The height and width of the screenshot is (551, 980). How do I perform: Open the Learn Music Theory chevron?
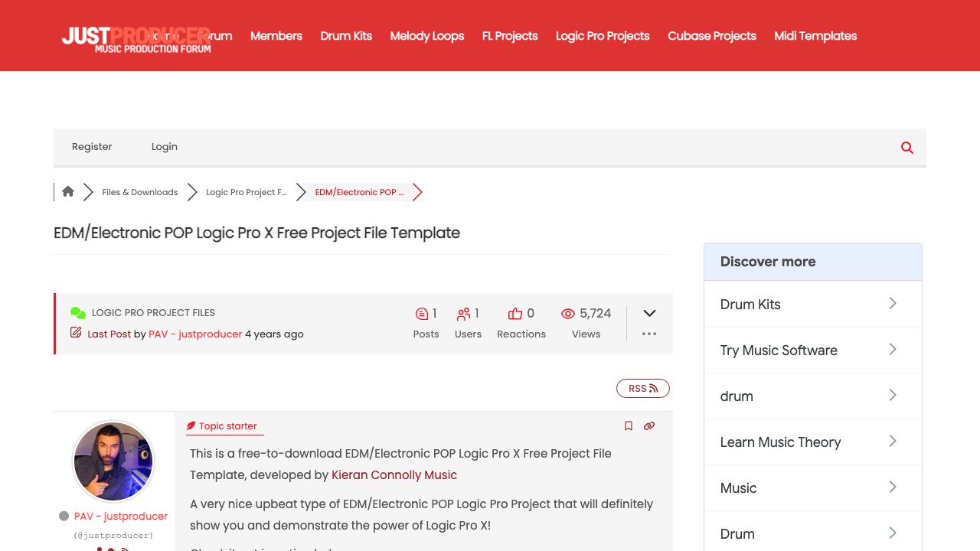[893, 442]
